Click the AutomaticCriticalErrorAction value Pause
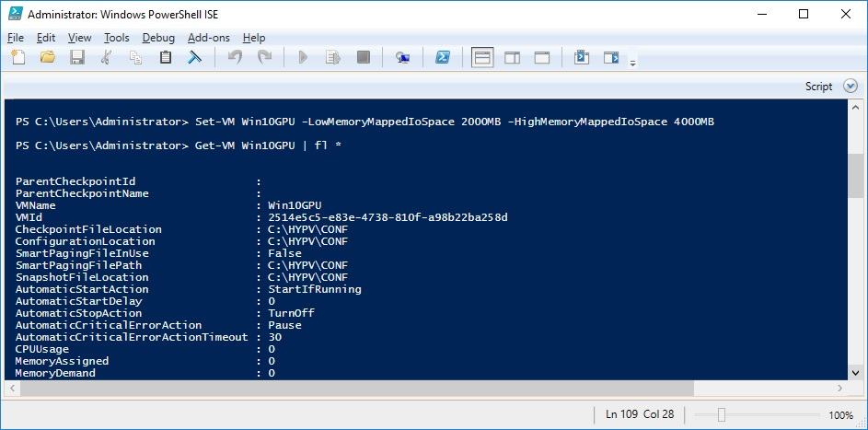This screenshot has height=430, width=868. [284, 325]
